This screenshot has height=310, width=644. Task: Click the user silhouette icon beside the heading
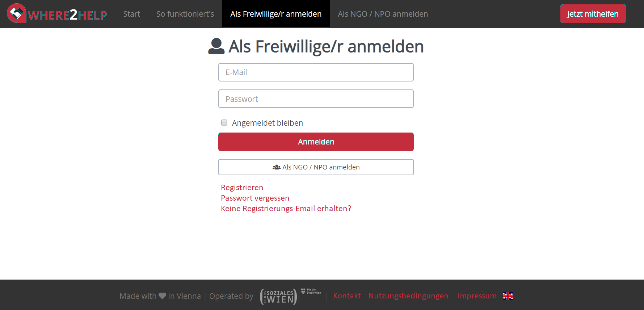tap(216, 46)
